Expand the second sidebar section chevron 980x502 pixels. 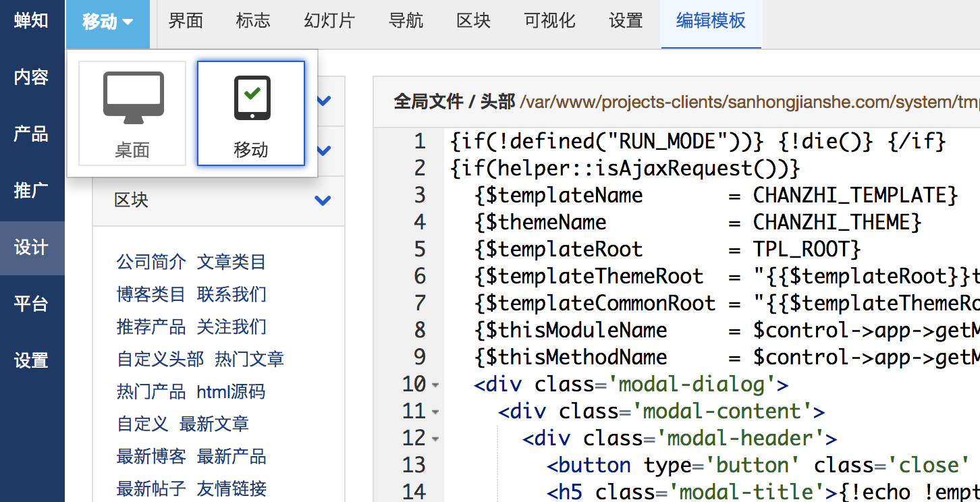pos(325,150)
